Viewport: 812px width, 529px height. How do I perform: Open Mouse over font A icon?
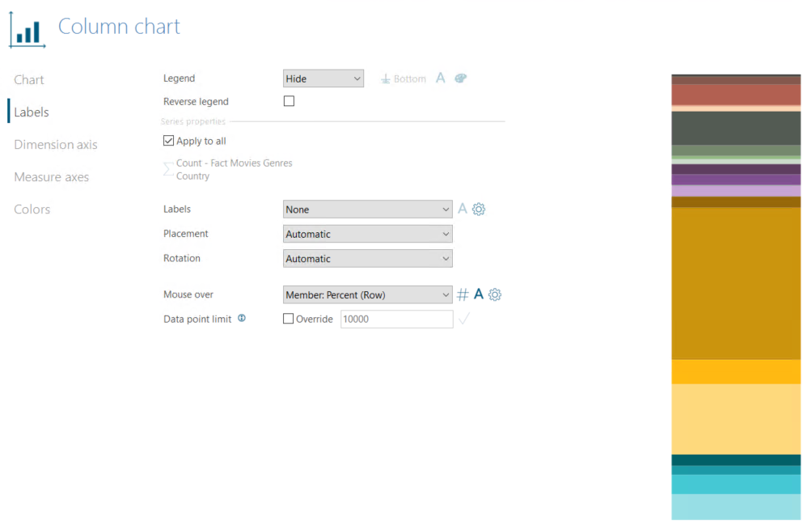tap(479, 294)
